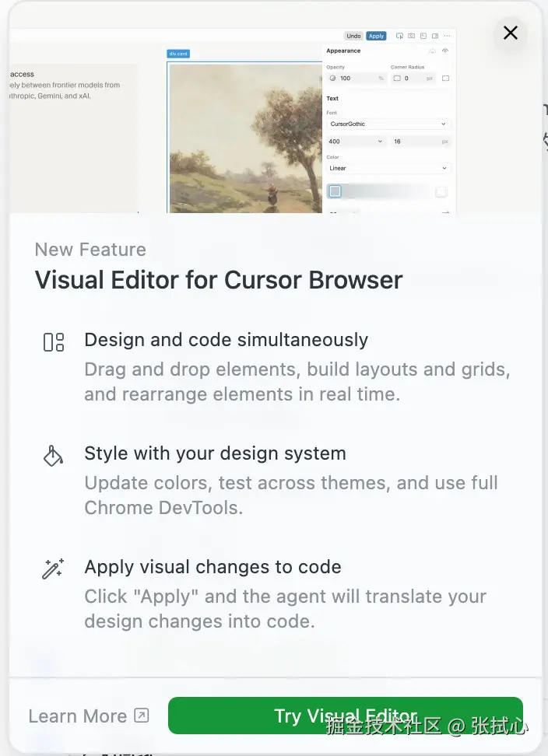Click the screenshot camera icon in the toolbar

pyautogui.click(x=411, y=36)
